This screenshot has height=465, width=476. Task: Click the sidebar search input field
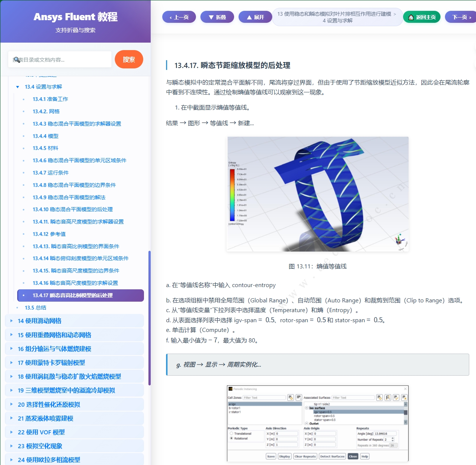coord(60,59)
